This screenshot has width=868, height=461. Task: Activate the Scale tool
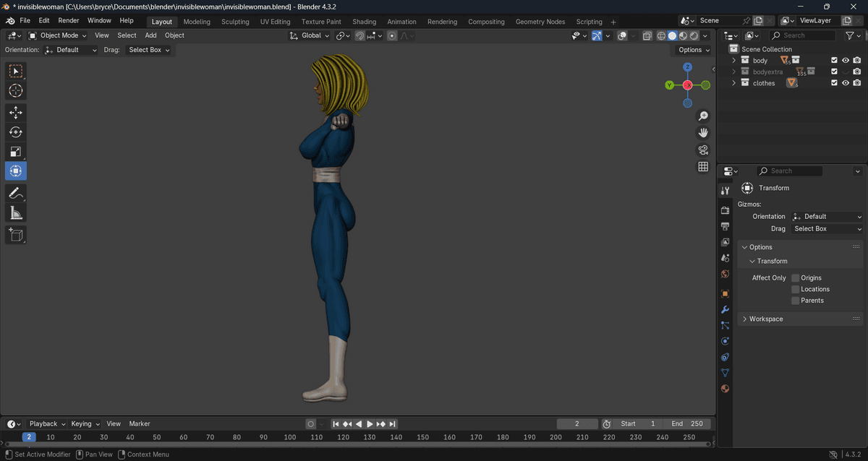16,152
